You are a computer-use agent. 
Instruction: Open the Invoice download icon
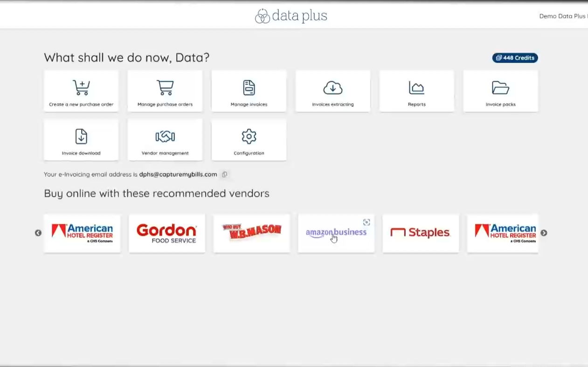pos(81,136)
